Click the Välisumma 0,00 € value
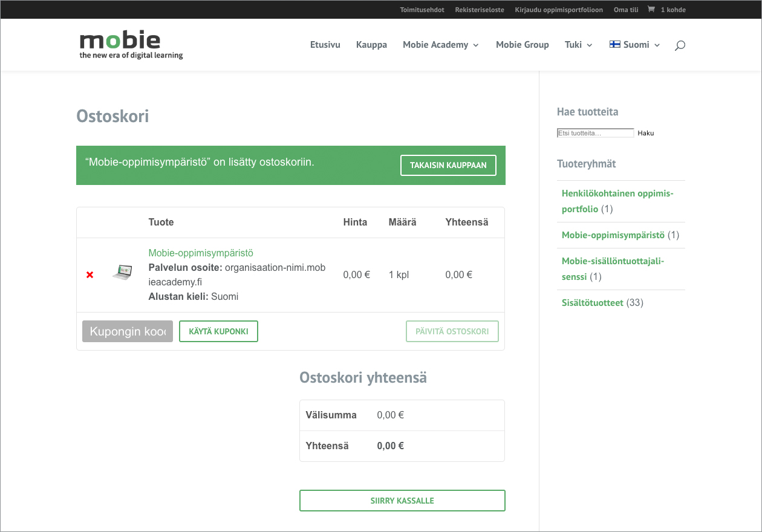The image size is (762, 532). pyautogui.click(x=391, y=415)
